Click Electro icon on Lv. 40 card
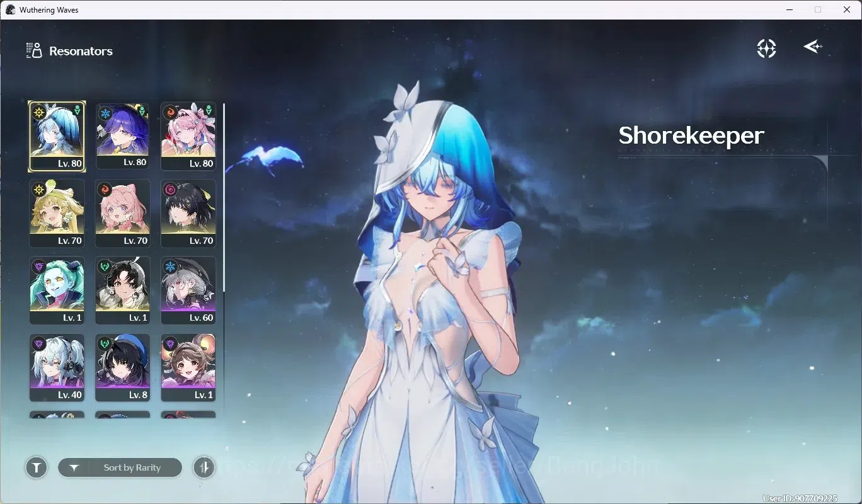This screenshot has width=862, height=504. tap(39, 343)
